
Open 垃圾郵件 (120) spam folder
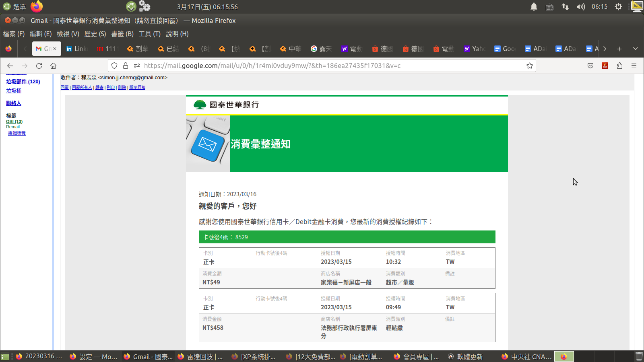click(x=23, y=81)
